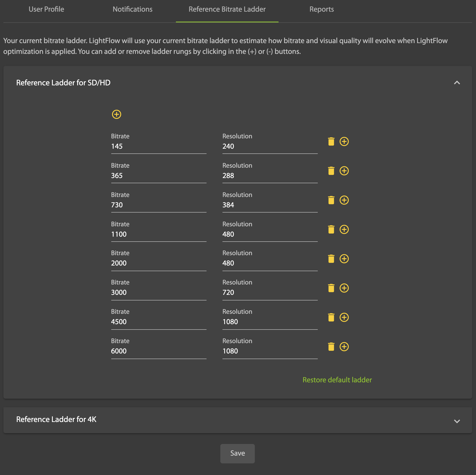Screen dimensions: 476x475
Task: Add a rung after the 365 bitrate row
Action: pyautogui.click(x=344, y=171)
